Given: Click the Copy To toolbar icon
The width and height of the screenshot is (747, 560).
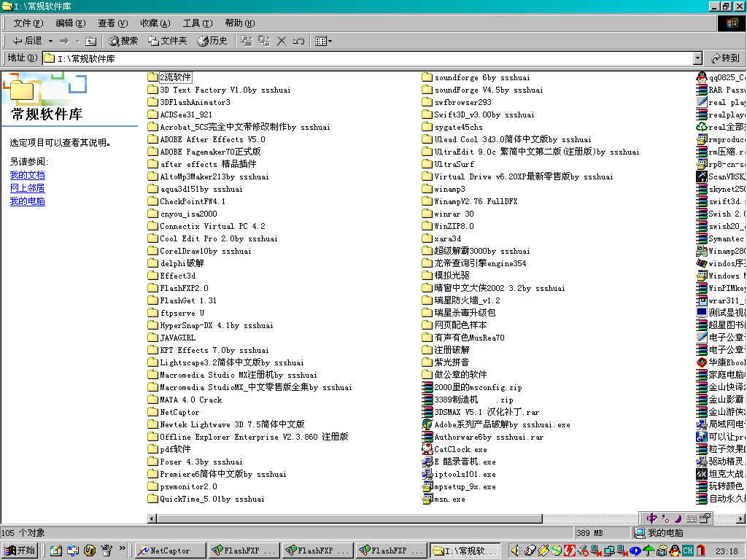Looking at the screenshot, I should pos(264,41).
